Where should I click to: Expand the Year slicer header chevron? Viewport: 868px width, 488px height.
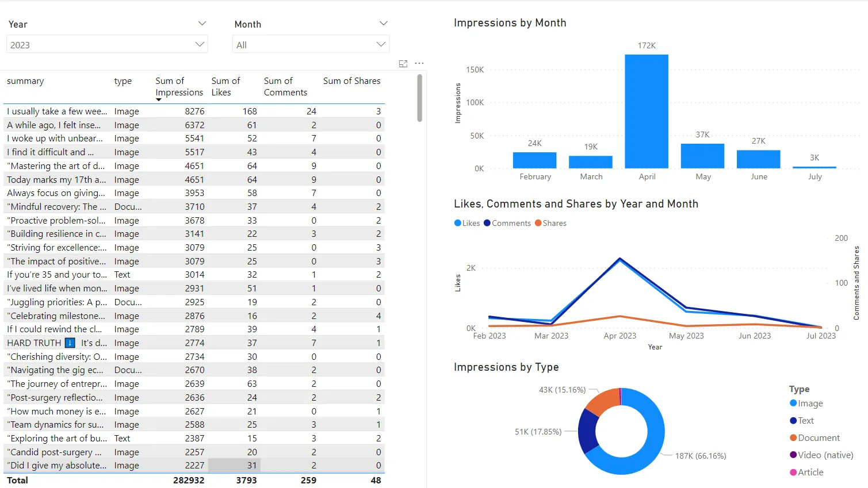pos(202,24)
